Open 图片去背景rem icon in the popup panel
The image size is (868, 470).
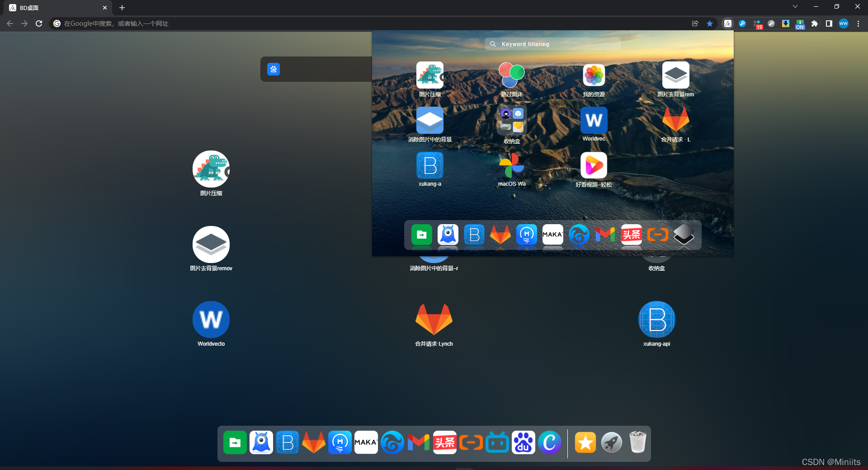coord(676,75)
